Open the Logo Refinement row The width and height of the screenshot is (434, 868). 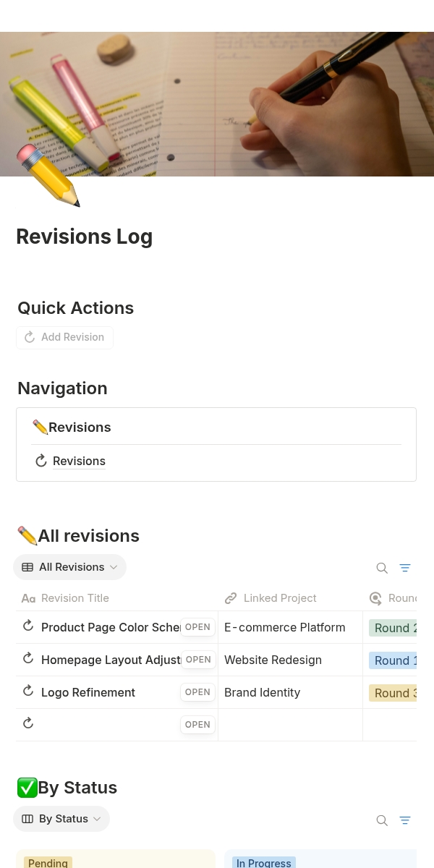197,692
